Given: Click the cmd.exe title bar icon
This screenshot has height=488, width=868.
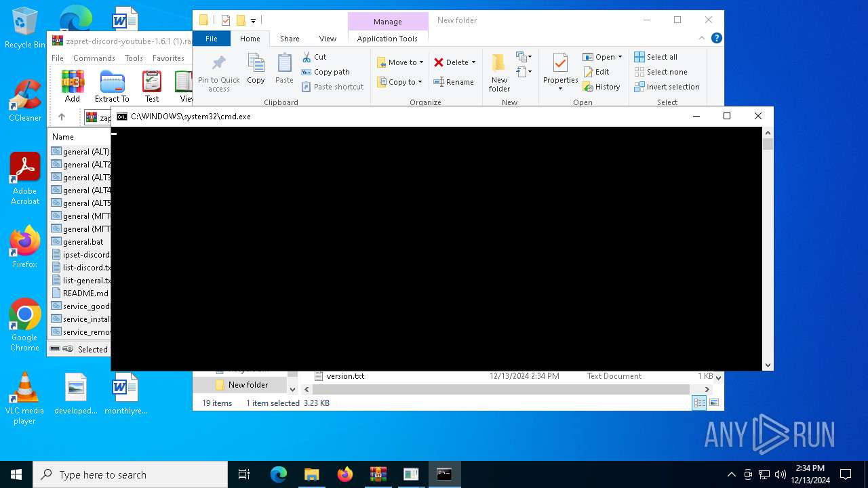Looking at the screenshot, I should (x=121, y=117).
